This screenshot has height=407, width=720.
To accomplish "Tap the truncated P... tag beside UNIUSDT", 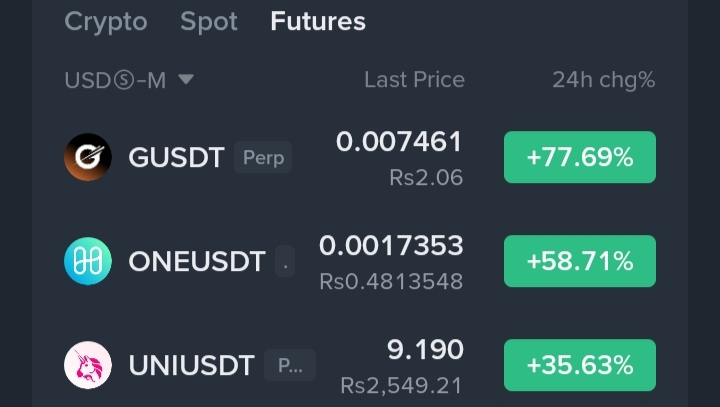I will click(x=290, y=365).
